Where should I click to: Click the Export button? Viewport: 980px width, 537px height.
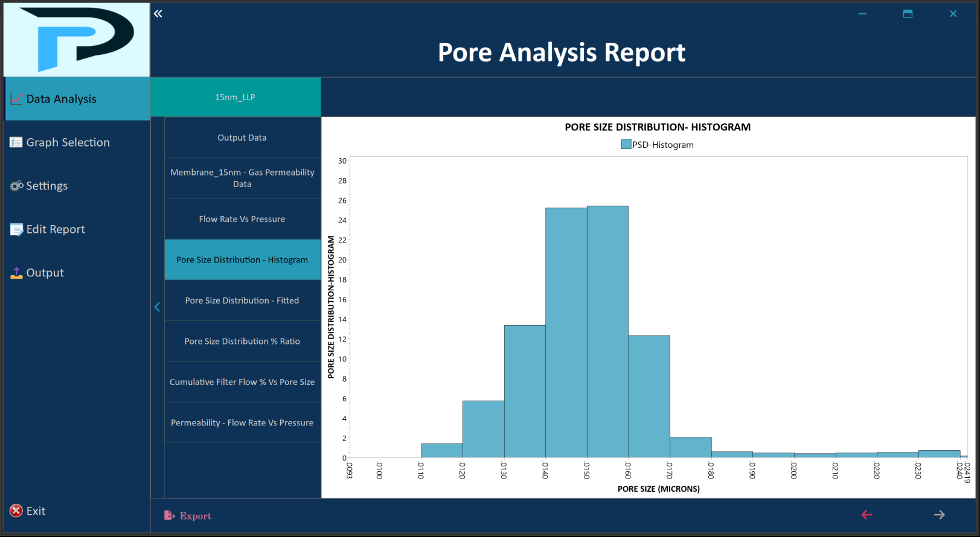pyautogui.click(x=188, y=516)
